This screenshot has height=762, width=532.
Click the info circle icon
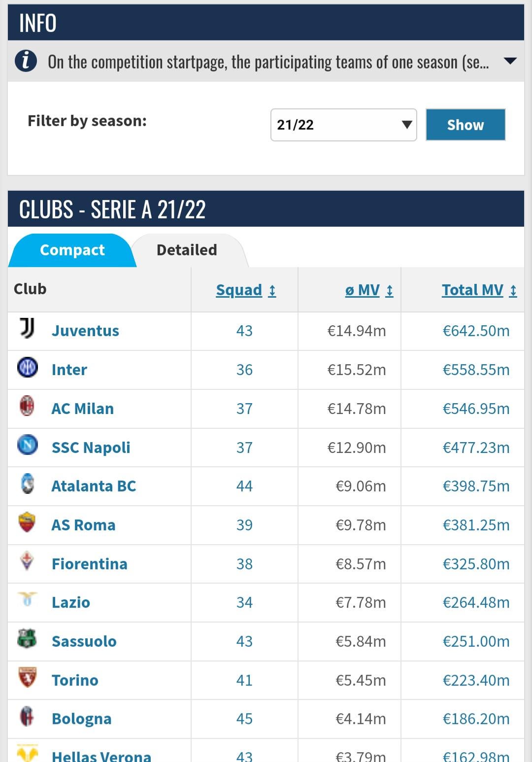26,61
